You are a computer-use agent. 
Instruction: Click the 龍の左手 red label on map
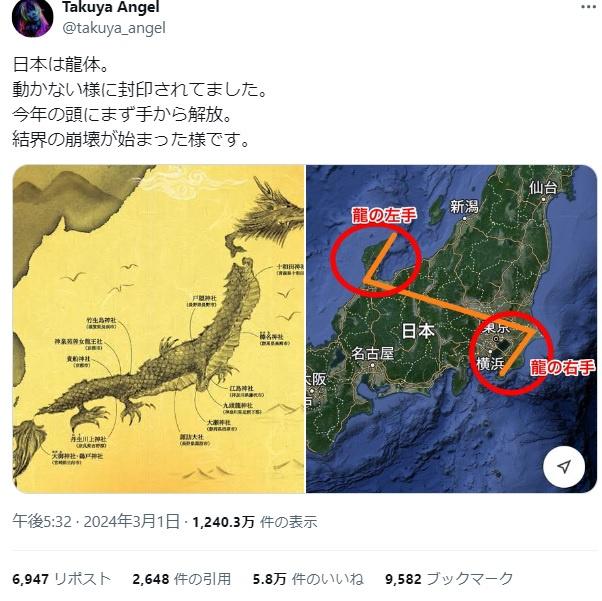(x=384, y=215)
